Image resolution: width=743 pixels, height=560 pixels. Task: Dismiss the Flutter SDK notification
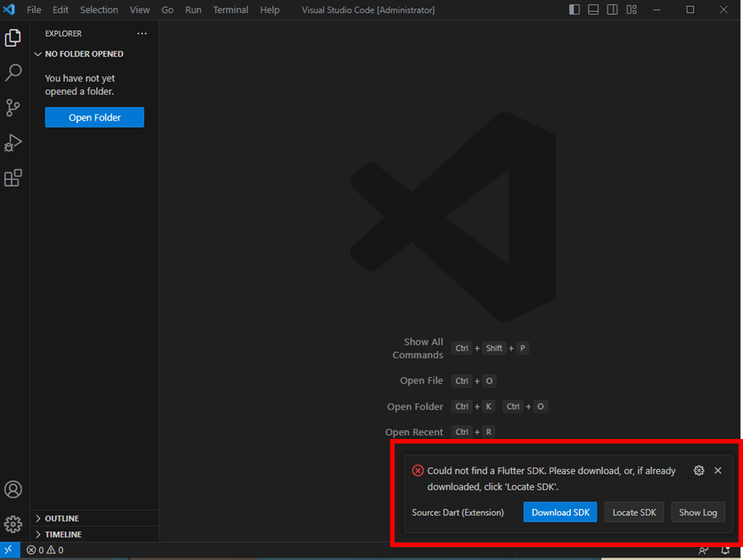(x=718, y=470)
